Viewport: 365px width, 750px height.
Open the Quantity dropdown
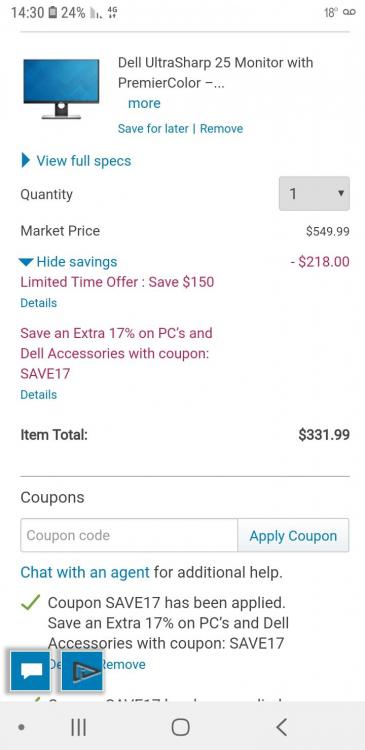coord(314,194)
